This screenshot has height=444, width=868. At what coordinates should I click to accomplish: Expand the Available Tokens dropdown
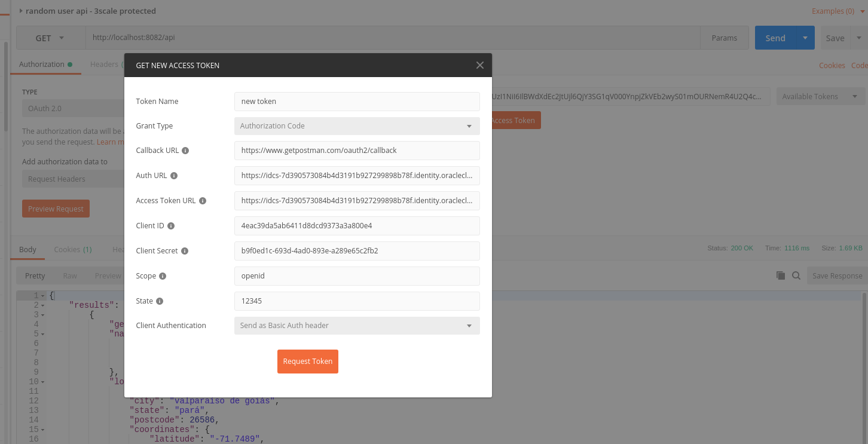820,97
